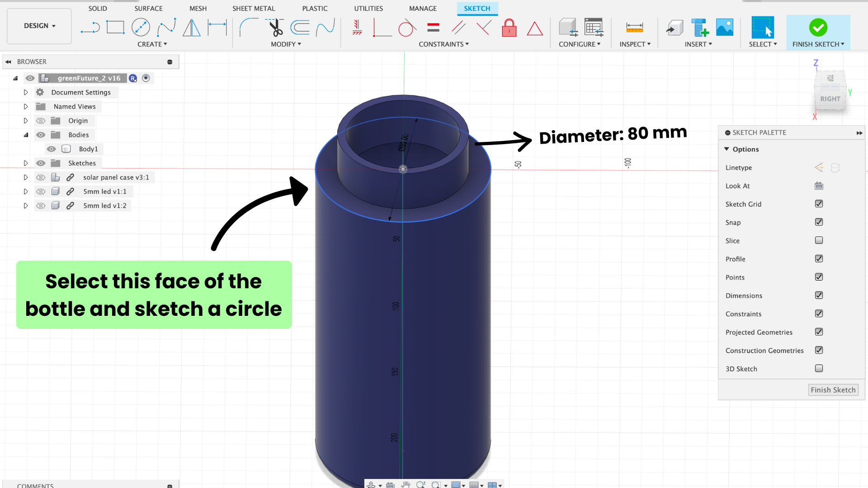
Task: Expand the Named Views tree node
Action: pos(26,107)
